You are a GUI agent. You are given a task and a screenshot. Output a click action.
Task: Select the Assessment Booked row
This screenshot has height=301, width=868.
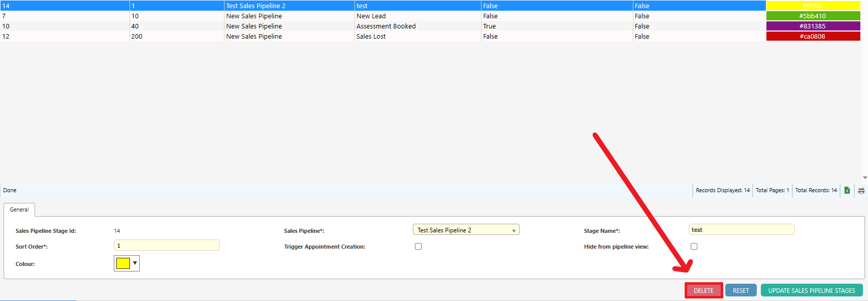[x=385, y=26]
